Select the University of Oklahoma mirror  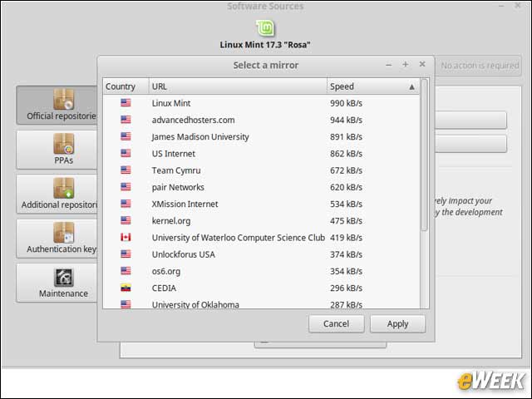[x=261, y=303]
